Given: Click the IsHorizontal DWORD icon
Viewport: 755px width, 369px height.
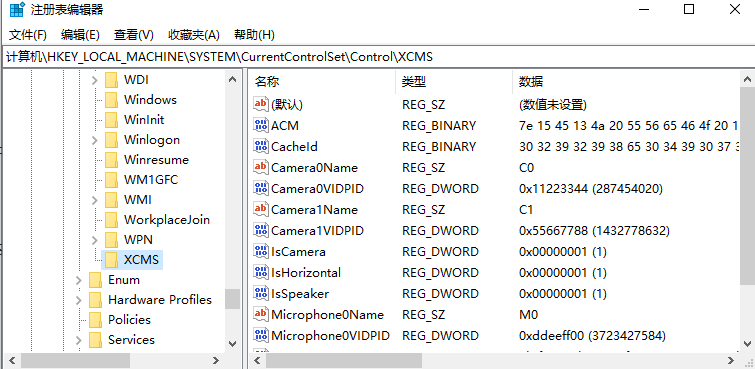Looking at the screenshot, I should click(x=260, y=272).
